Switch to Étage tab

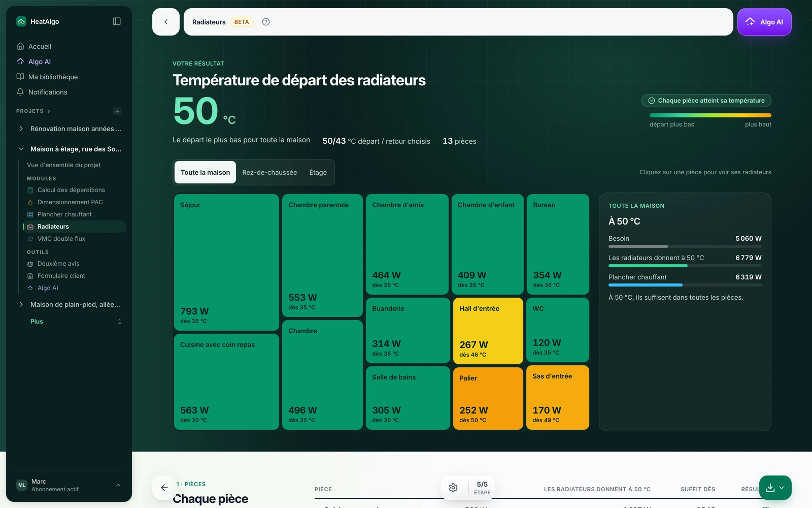coord(318,172)
